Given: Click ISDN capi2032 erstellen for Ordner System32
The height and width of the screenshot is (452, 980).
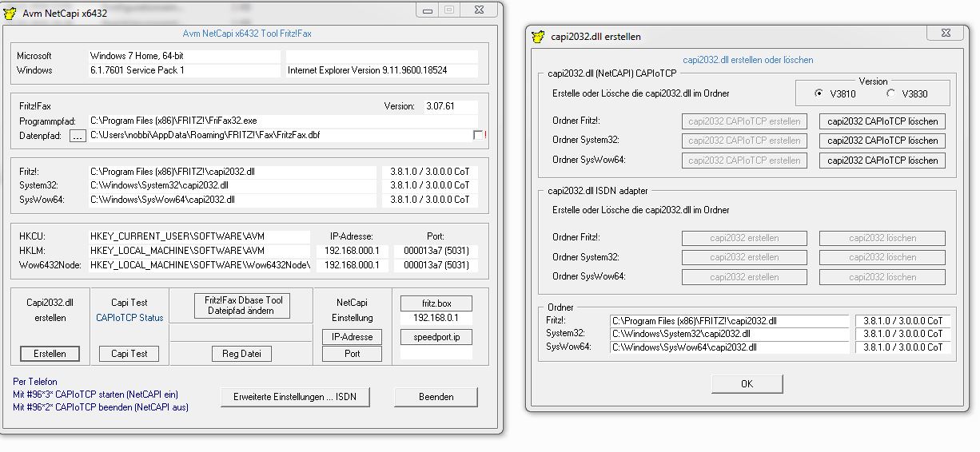Looking at the screenshot, I should [744, 257].
